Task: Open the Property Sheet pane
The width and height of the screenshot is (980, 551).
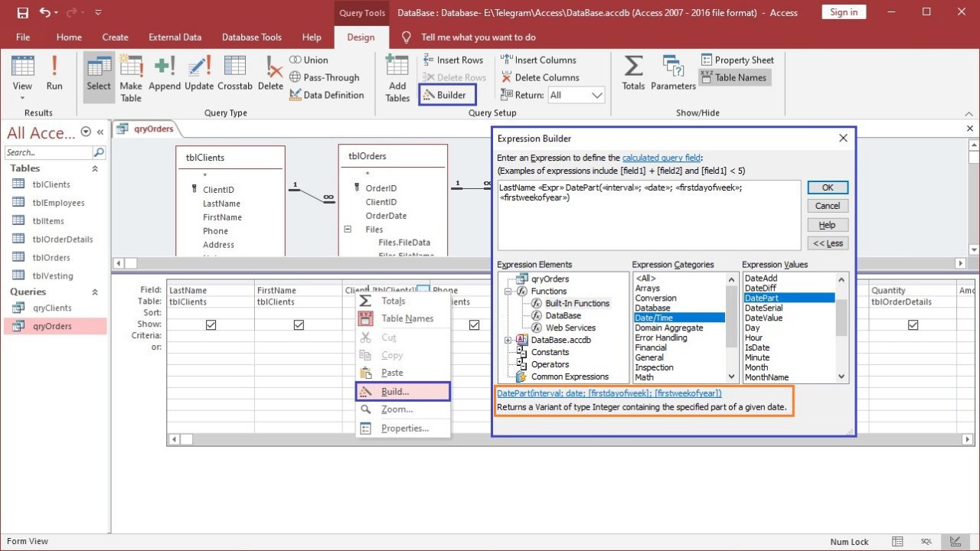Action: (x=737, y=60)
